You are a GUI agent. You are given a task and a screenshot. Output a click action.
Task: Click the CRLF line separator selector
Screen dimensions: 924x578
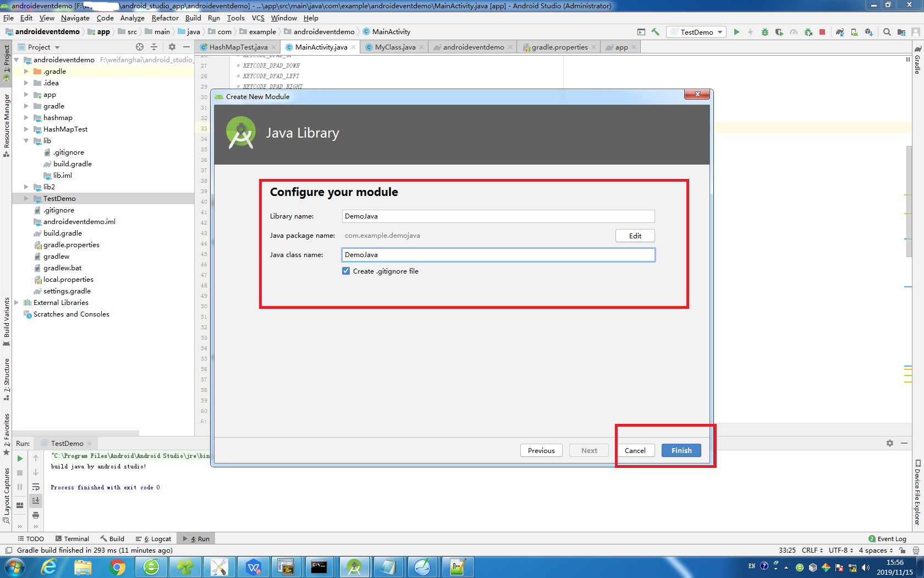click(x=812, y=550)
